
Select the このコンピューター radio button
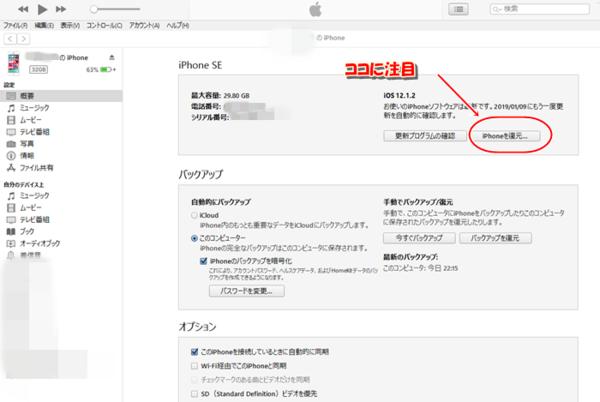click(x=194, y=238)
